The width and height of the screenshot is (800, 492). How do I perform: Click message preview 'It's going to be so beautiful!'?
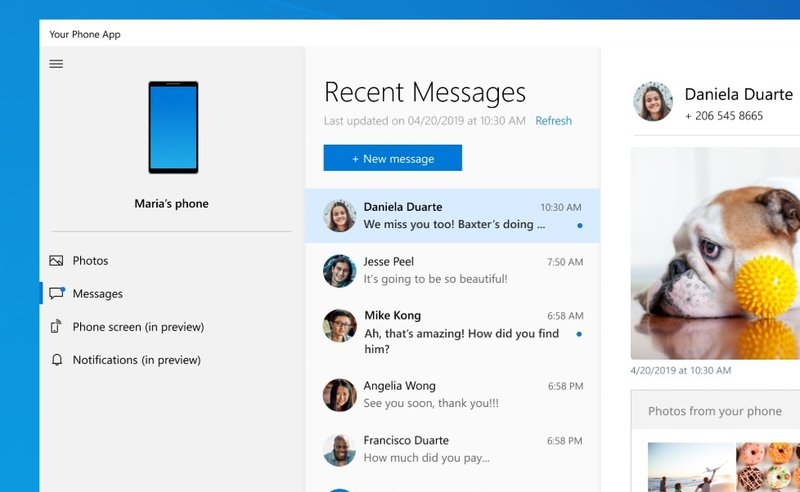pyautogui.click(x=436, y=279)
